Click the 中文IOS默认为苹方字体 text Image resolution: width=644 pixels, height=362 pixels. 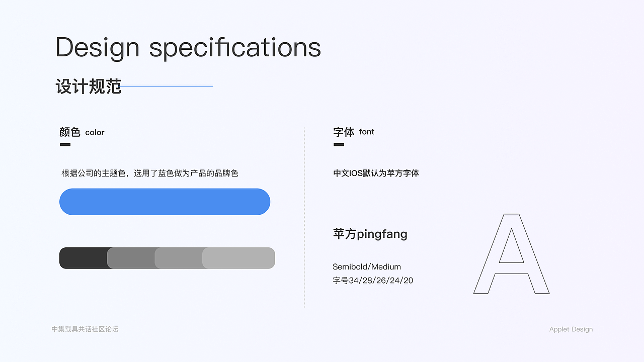[x=376, y=173]
